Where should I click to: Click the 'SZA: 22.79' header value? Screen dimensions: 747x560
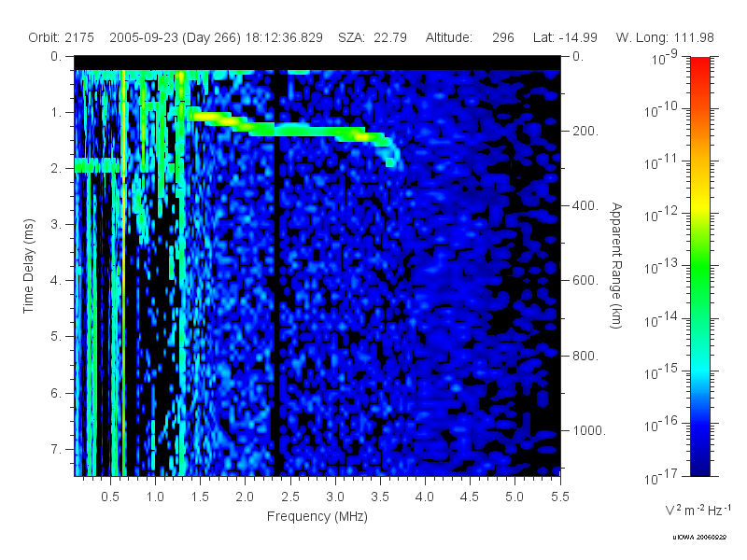tap(372, 37)
